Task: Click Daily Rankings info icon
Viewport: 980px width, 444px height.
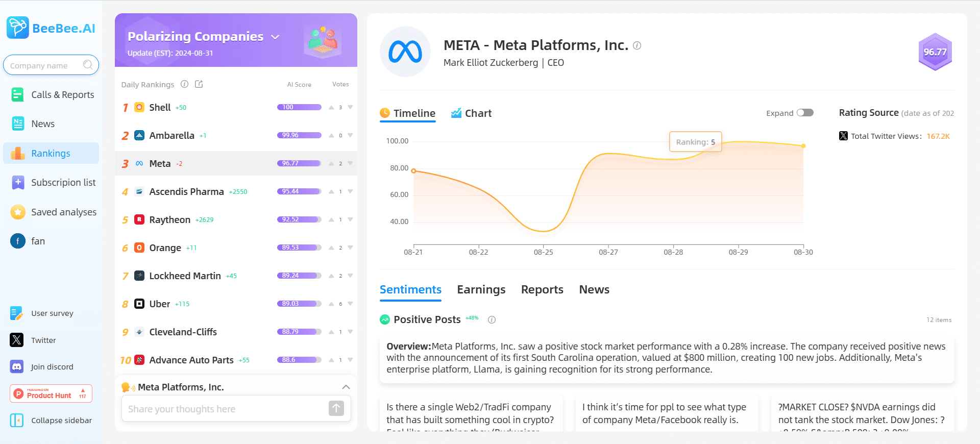Action: click(185, 84)
